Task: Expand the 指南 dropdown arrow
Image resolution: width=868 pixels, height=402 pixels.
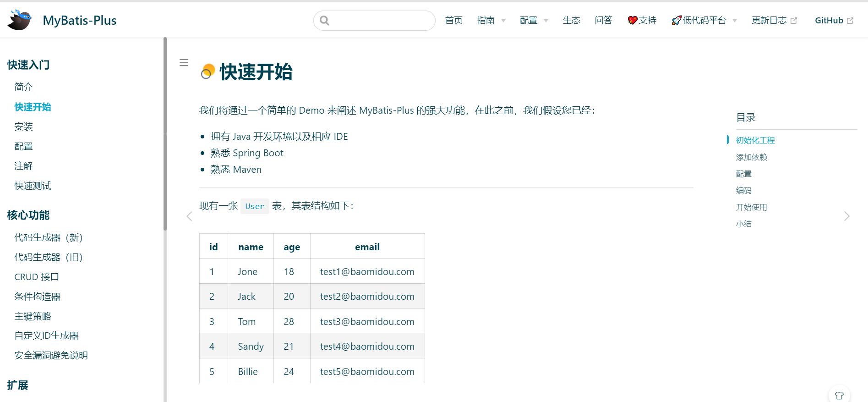Action: pos(503,21)
